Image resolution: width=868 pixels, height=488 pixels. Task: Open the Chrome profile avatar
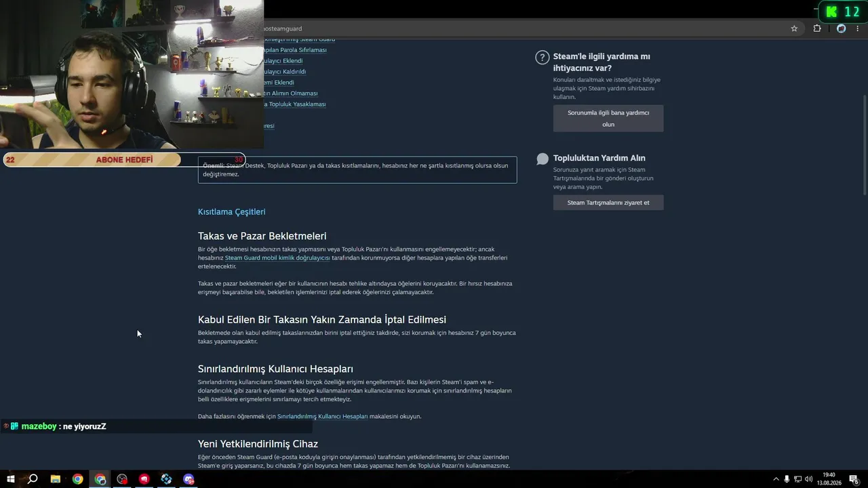click(842, 28)
